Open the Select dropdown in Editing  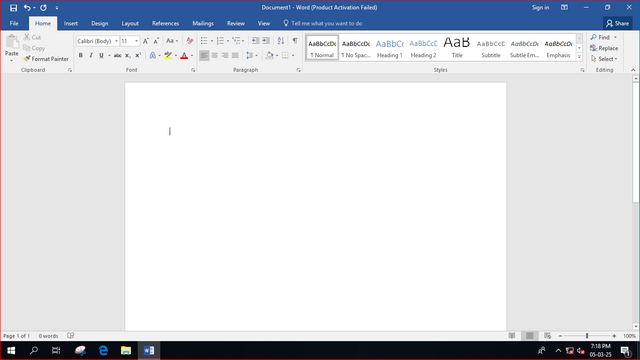coord(604,59)
